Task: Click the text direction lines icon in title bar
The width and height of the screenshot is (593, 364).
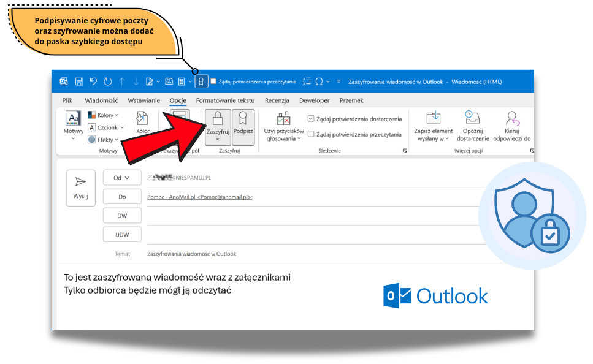Action: pyautogui.click(x=307, y=82)
